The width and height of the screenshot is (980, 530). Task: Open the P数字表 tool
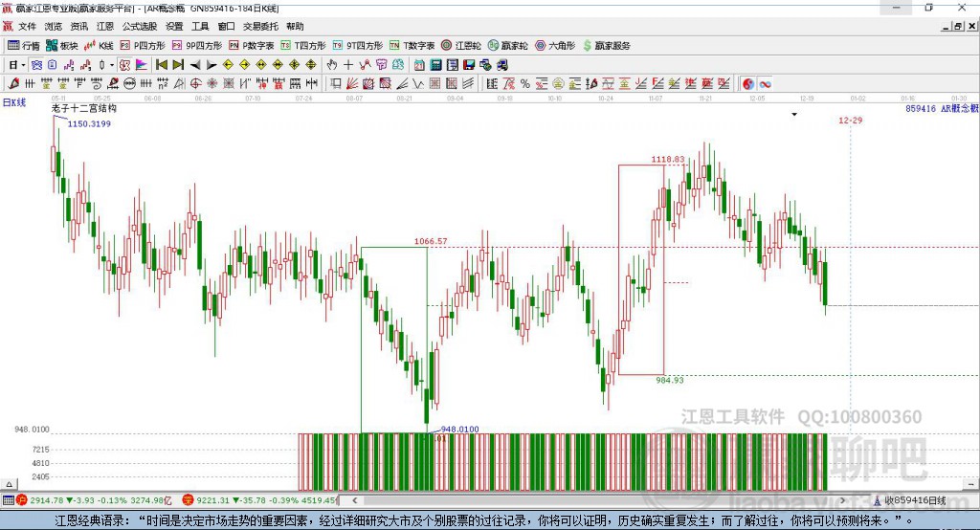[x=252, y=46]
